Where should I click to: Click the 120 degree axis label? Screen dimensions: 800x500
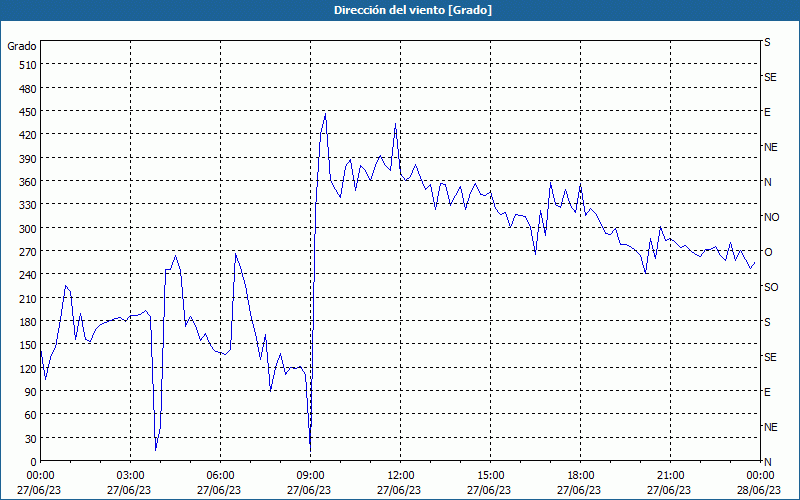[28, 369]
